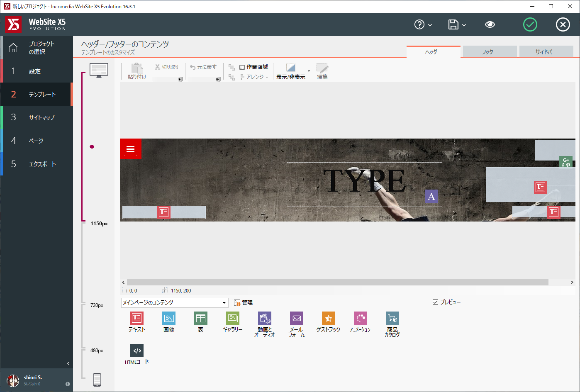Select the Table object icon
Viewport: 580px width, 392px height.
click(x=200, y=319)
